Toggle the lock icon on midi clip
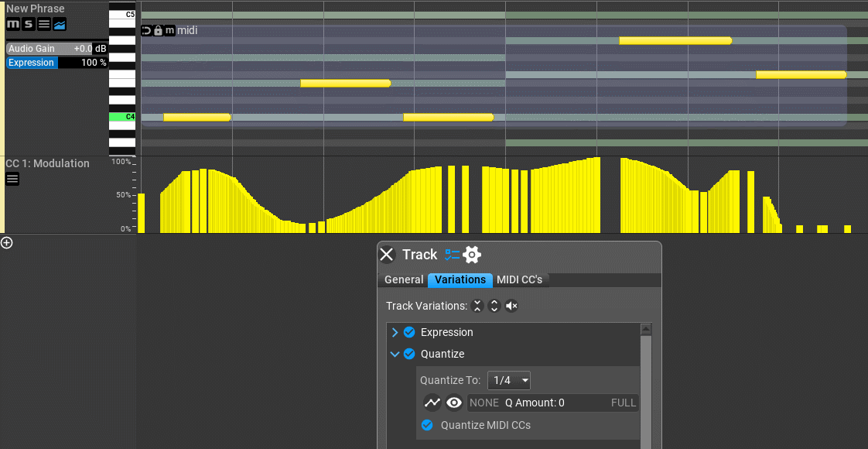The width and height of the screenshot is (868, 449). click(x=159, y=30)
